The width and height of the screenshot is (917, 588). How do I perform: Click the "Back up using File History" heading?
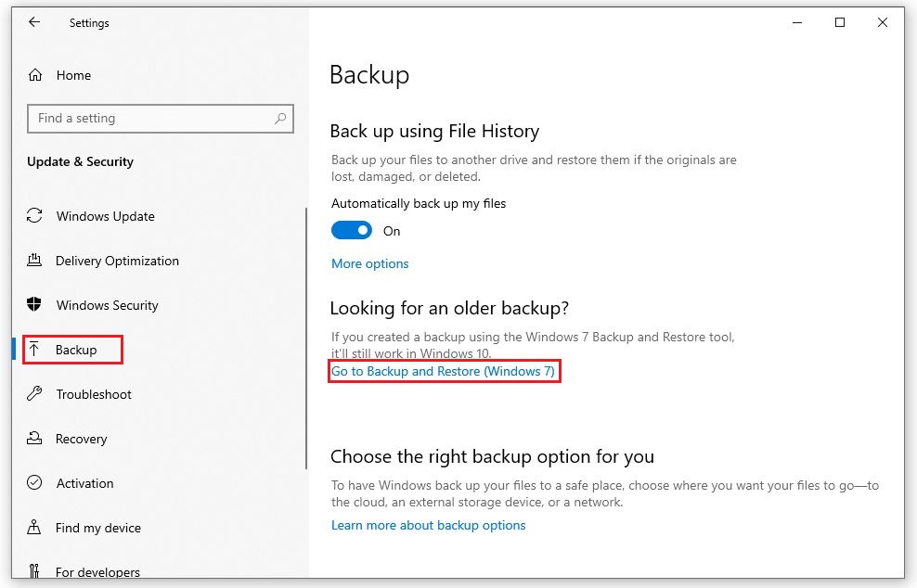(x=434, y=131)
